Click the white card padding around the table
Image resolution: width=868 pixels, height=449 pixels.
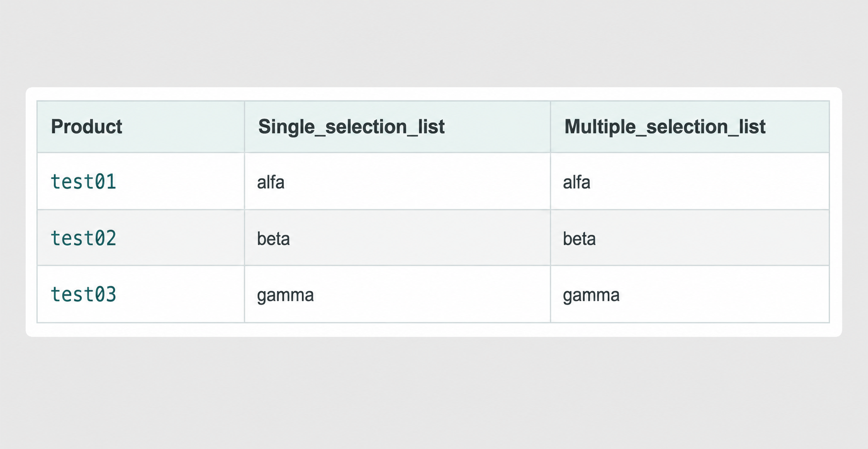pos(433,330)
